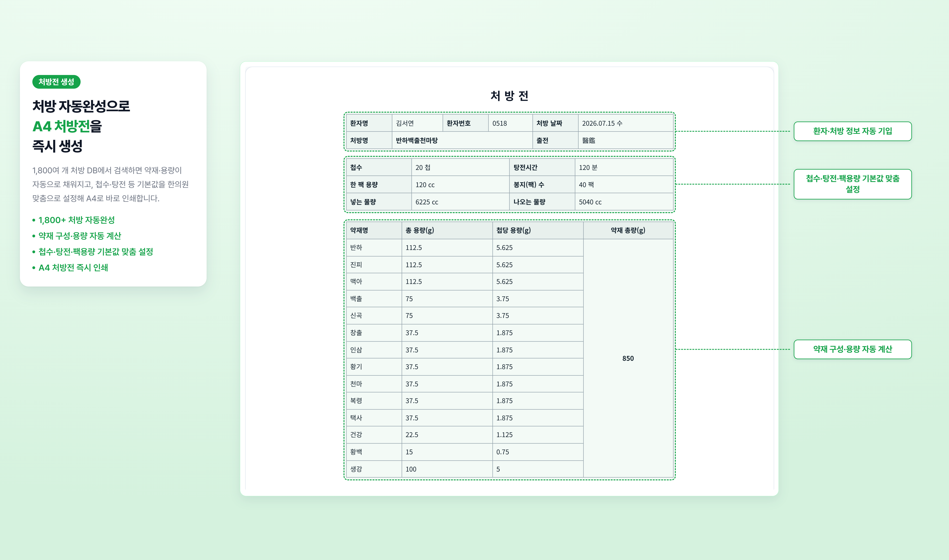The image size is (949, 560).
Task: Select the total herb weight '850'
Action: tap(628, 359)
